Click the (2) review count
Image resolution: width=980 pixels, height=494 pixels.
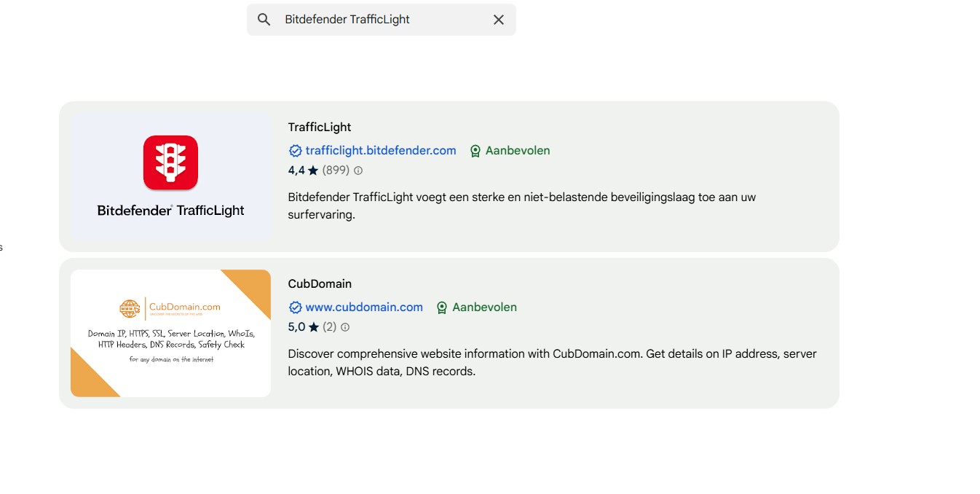[x=329, y=327]
